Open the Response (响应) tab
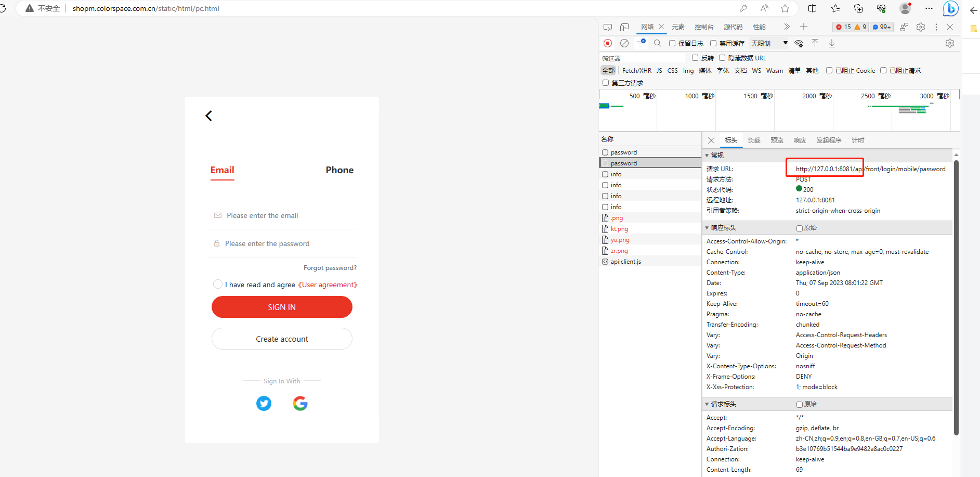 (x=800, y=140)
